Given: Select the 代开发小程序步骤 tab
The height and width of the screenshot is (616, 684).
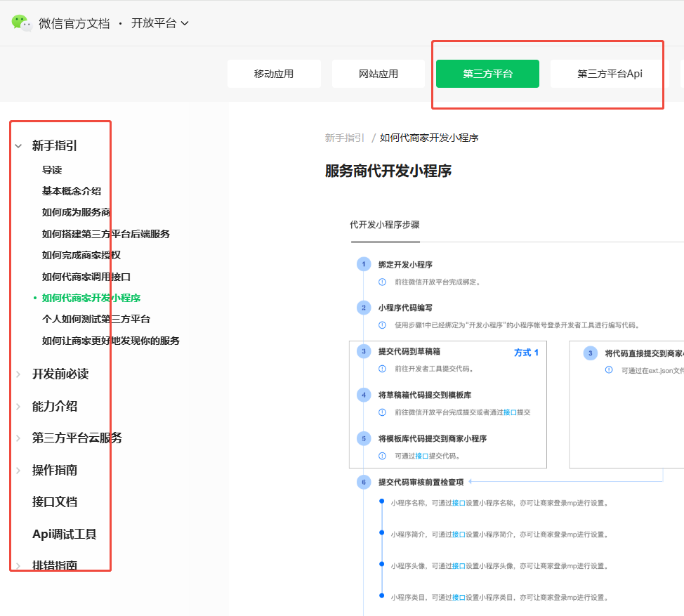Looking at the screenshot, I should click(385, 225).
